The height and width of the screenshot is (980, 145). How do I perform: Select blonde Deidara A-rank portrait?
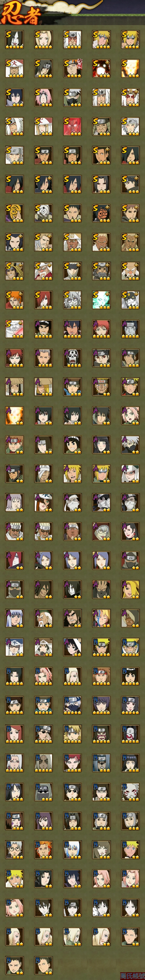click(130, 589)
